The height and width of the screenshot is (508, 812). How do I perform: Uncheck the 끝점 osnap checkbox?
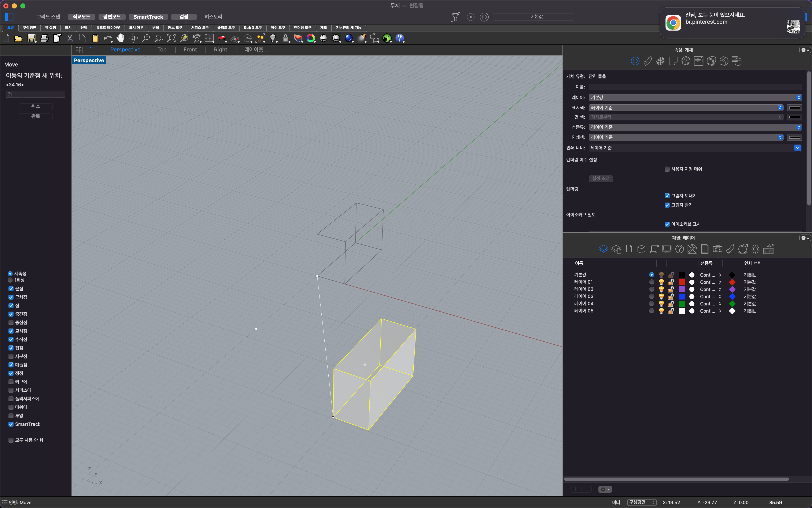click(11, 289)
